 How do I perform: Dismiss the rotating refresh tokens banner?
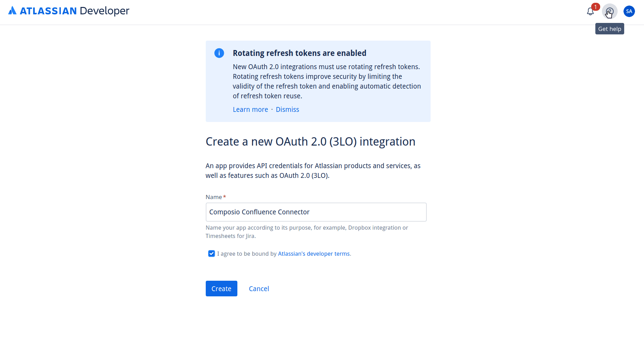point(287,109)
